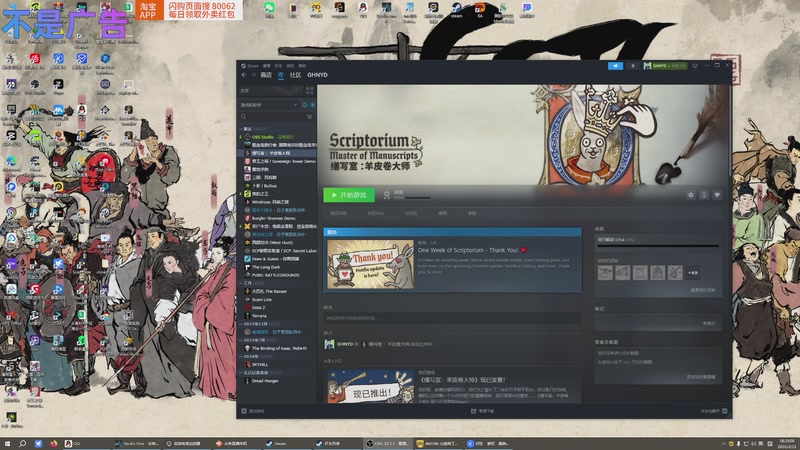Open the 现已推出 release news thumbnail
This screenshot has width=800, height=450.
(370, 386)
